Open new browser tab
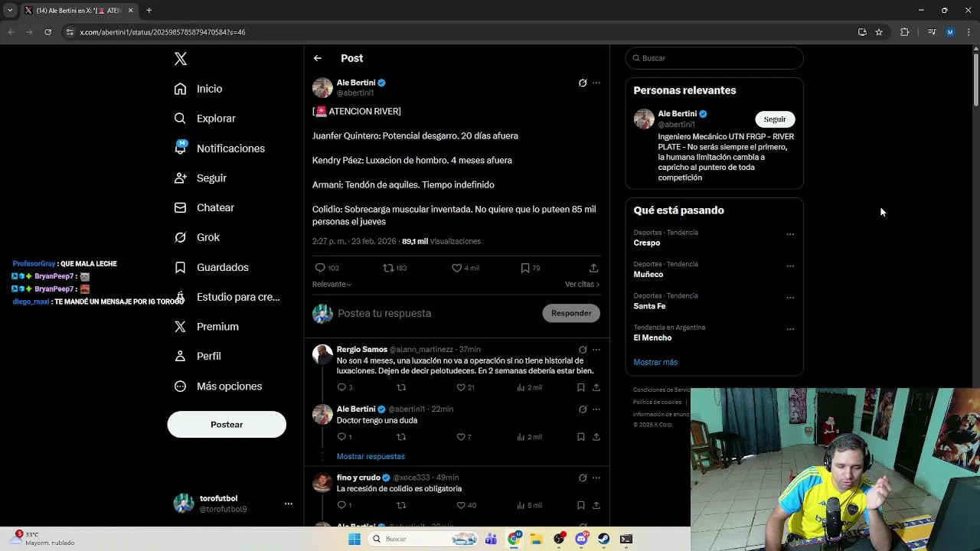 [149, 11]
